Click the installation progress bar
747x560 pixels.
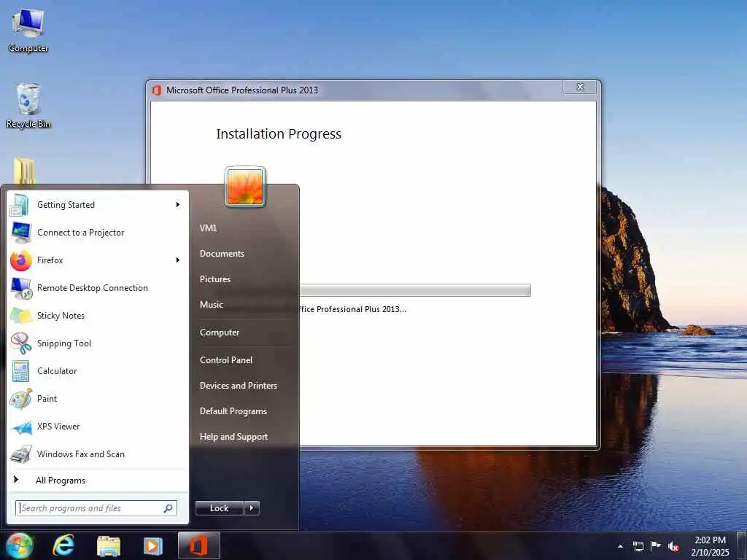pyautogui.click(x=414, y=290)
